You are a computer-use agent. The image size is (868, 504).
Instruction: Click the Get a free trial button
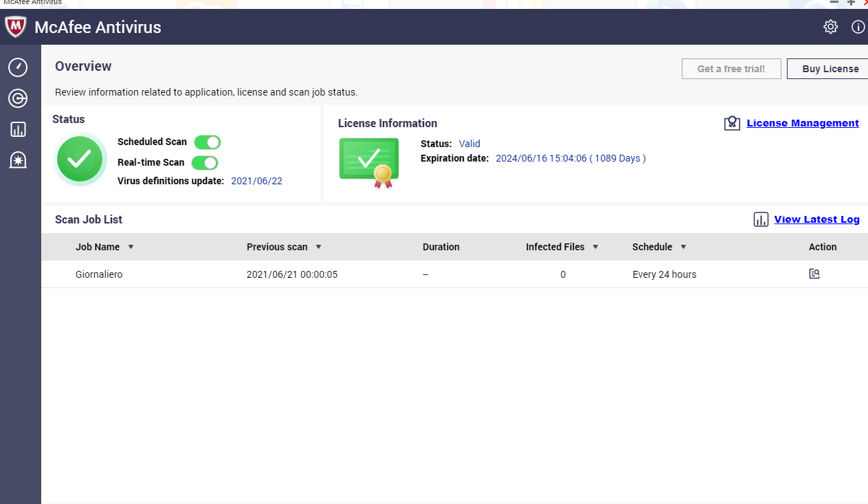pyautogui.click(x=731, y=69)
